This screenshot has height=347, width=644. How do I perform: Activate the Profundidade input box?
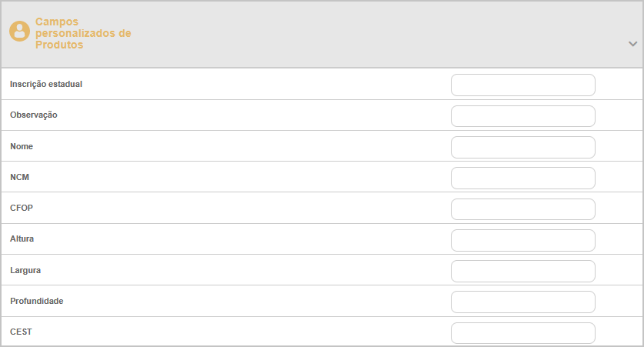tap(523, 302)
